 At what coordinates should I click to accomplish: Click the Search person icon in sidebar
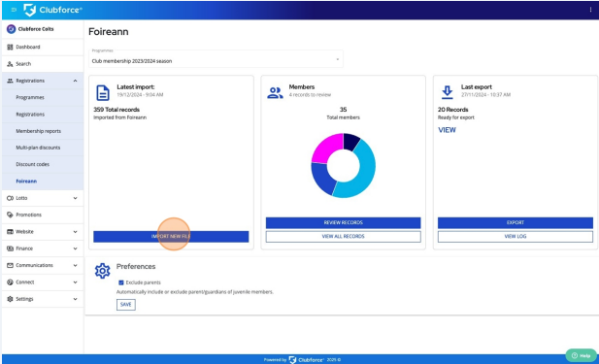pos(10,64)
